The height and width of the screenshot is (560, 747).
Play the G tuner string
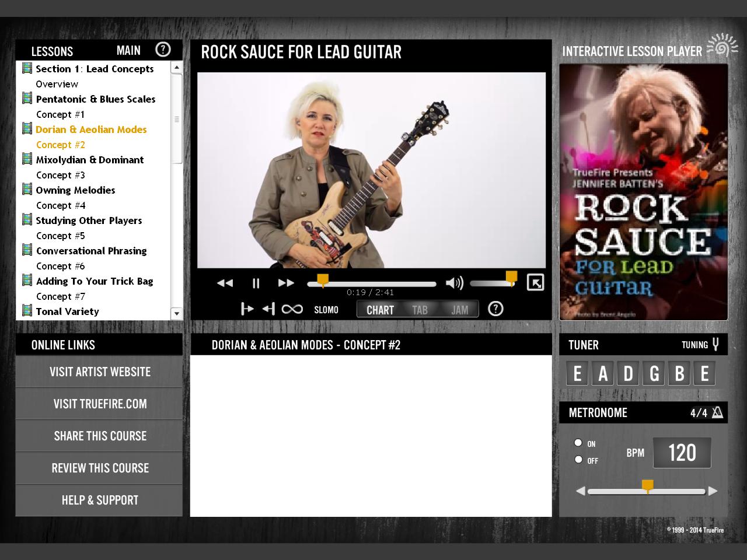coord(654,373)
